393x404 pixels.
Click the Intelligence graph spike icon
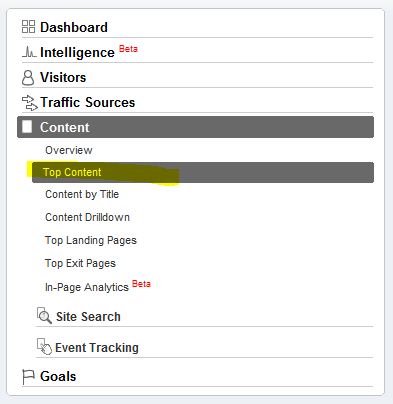29,52
